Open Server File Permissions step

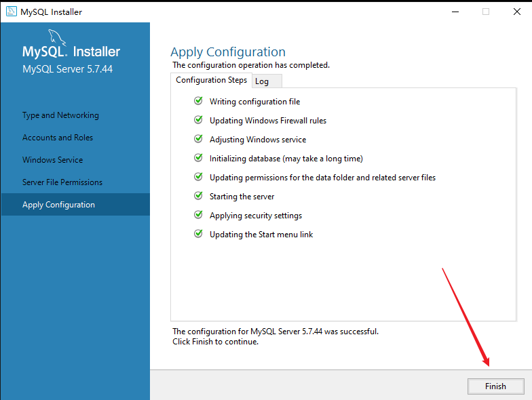62,182
